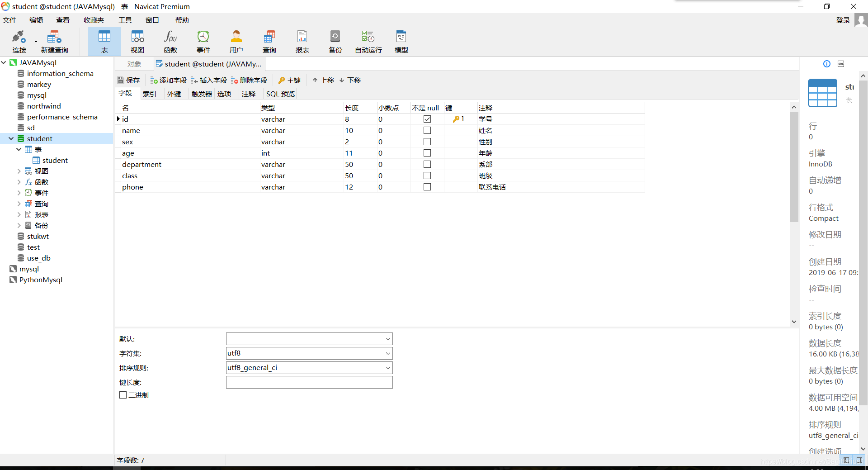
Task: Select the Table (表) toolbar icon
Action: coord(104,42)
